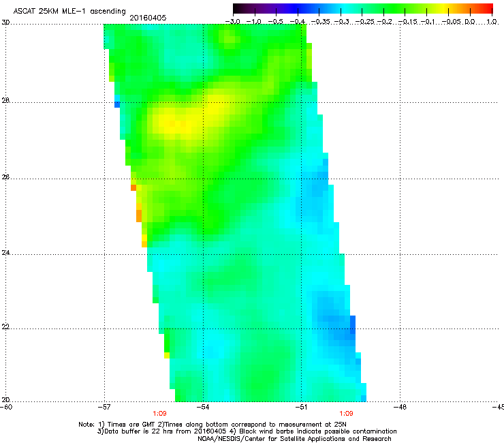Pick the -0.25 color scale label
Screen dimensions: 504x443
[364, 22]
